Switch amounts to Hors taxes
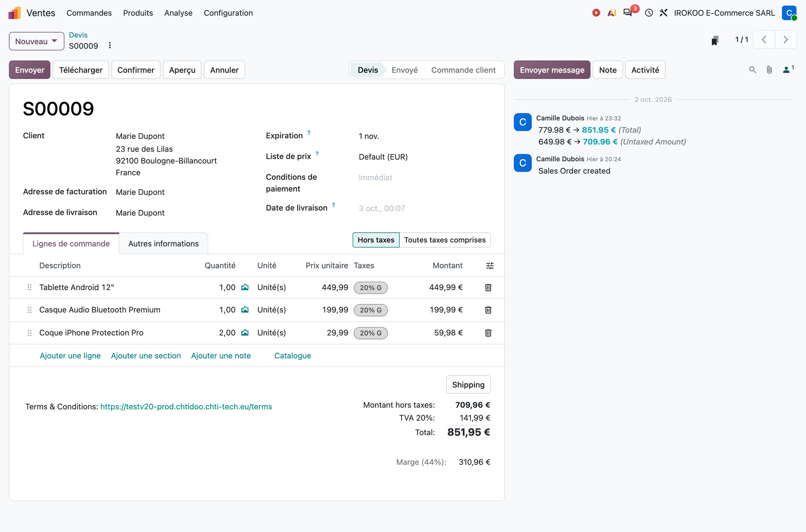The height and width of the screenshot is (532, 806). coord(376,240)
